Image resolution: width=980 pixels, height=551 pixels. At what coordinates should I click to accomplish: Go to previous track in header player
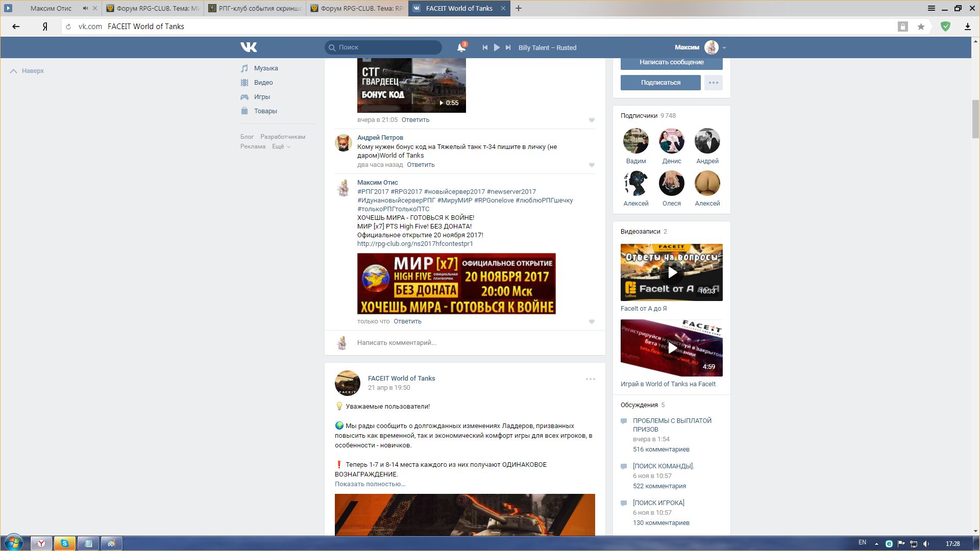click(485, 47)
